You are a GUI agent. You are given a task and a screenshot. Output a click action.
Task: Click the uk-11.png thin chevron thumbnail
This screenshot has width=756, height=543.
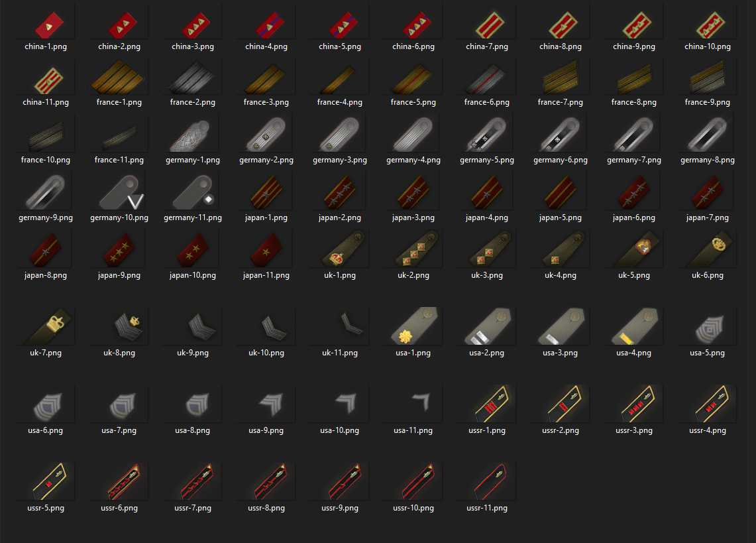coord(351,324)
